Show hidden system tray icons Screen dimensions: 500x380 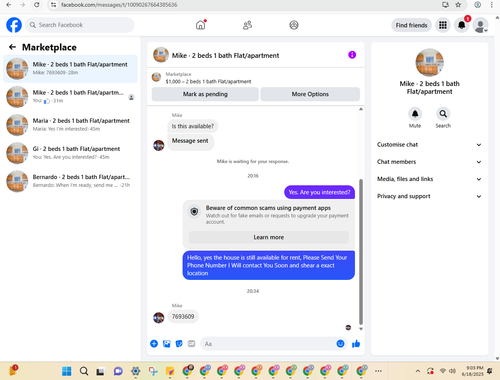(418, 371)
